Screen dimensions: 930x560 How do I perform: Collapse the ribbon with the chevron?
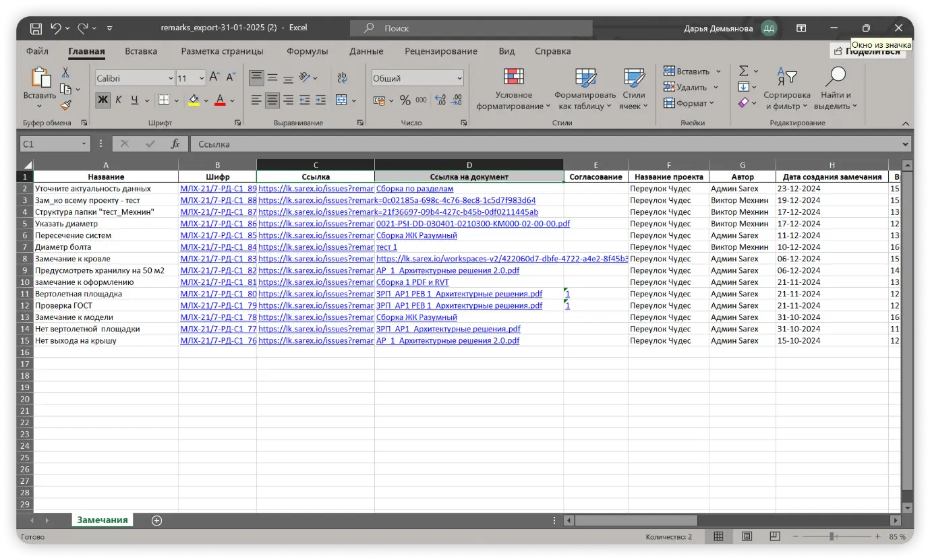(905, 123)
